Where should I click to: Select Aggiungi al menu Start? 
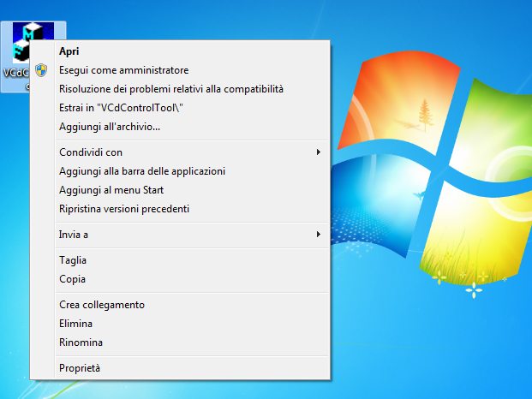pyautogui.click(x=111, y=190)
